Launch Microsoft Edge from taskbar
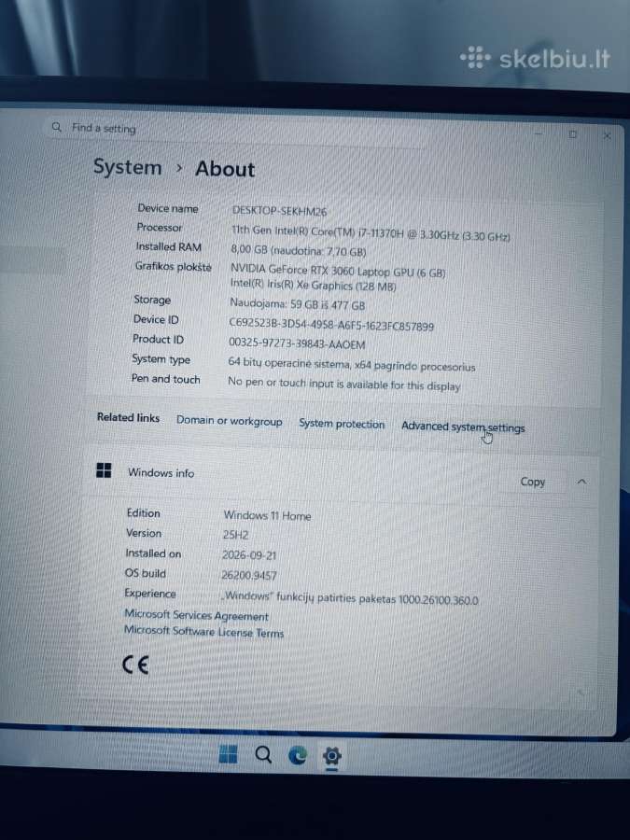The height and width of the screenshot is (840, 630). pos(298,755)
